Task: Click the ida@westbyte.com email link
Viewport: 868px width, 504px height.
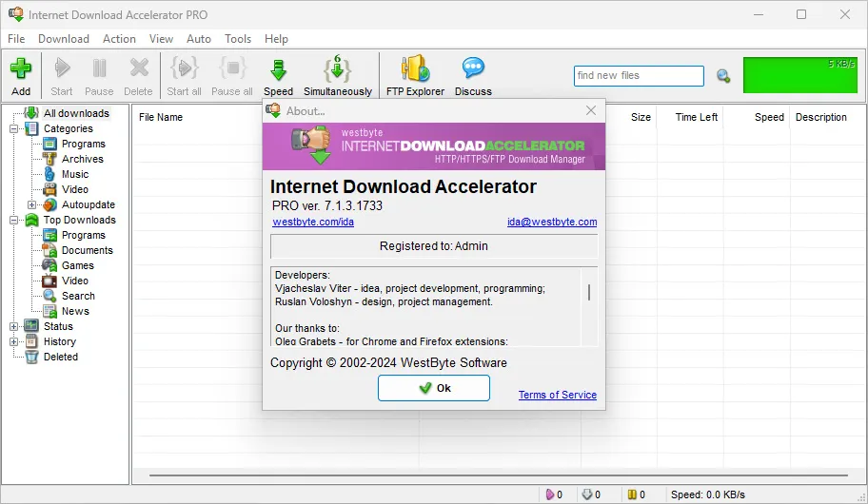Action: 552,222
